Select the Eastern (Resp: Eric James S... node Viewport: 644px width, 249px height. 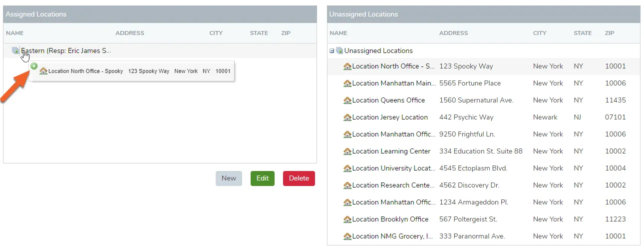[x=66, y=50]
